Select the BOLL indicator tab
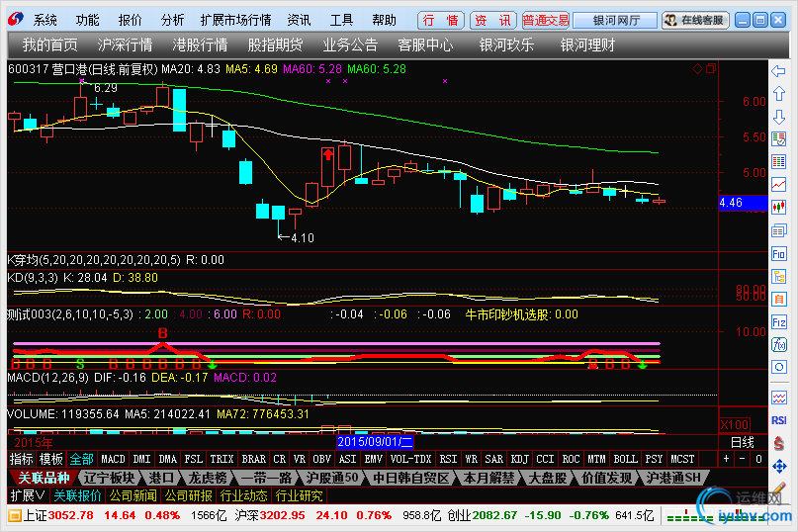The image size is (798, 532). (626, 459)
